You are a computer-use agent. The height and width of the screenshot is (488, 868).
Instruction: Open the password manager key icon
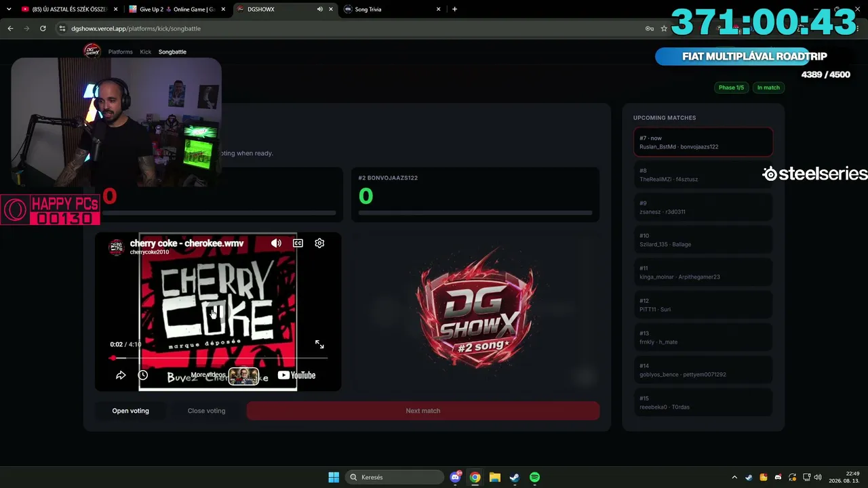tap(650, 28)
